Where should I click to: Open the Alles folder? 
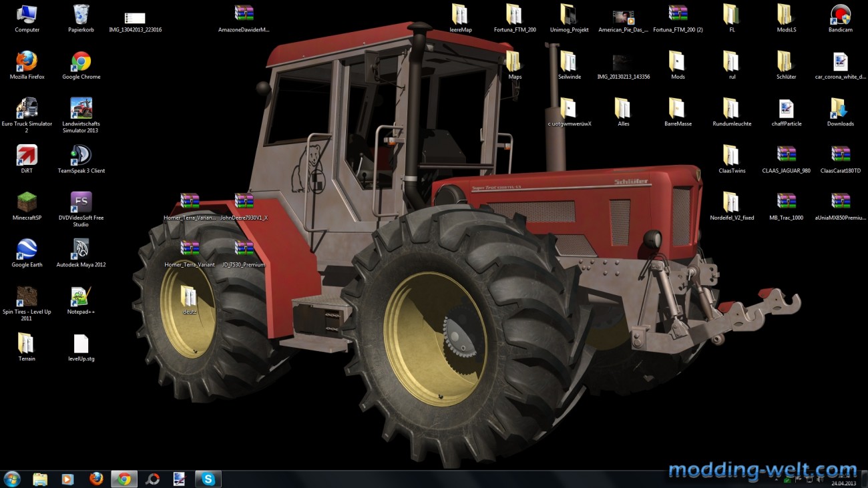(623, 112)
